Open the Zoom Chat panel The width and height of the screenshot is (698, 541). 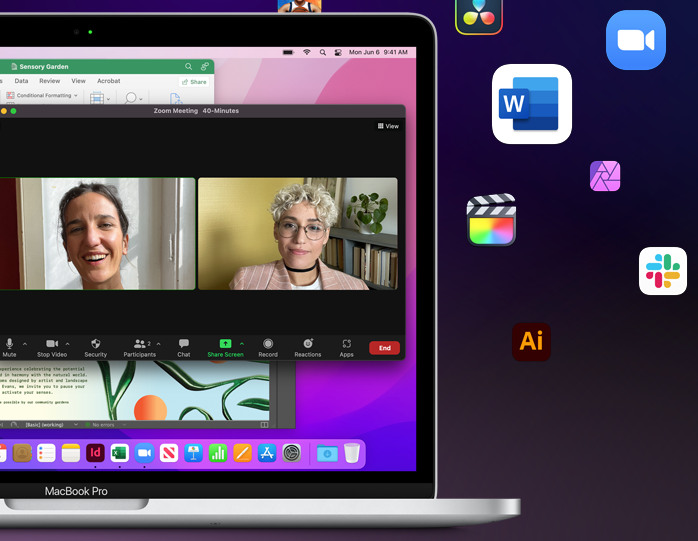184,348
